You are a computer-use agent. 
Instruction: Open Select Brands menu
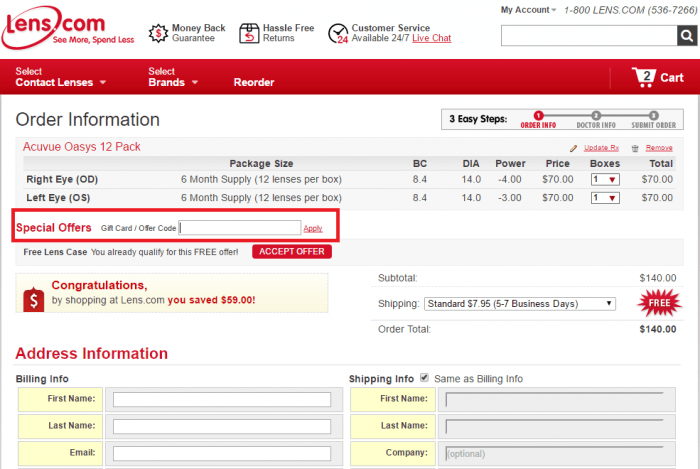[x=173, y=77]
